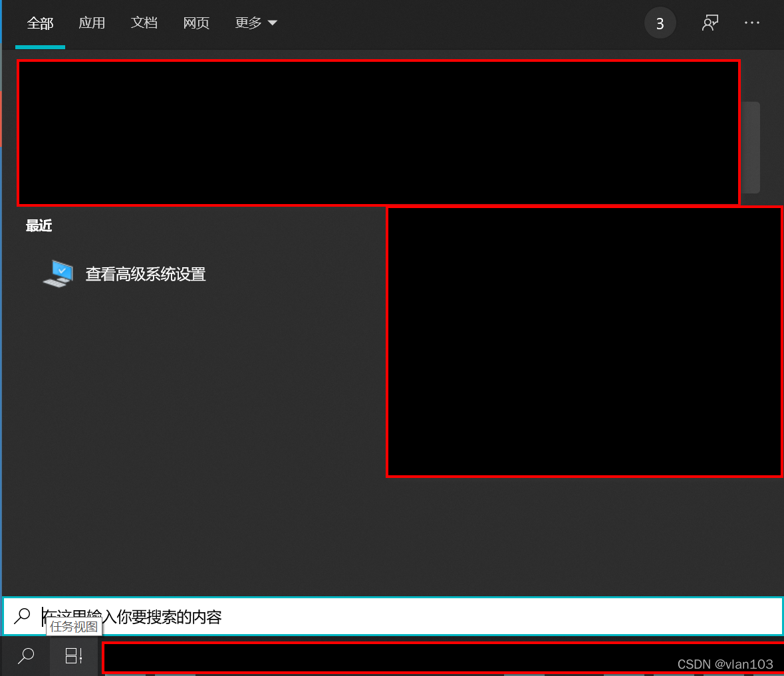Click the 最近 section header
The width and height of the screenshot is (784, 676).
click(x=38, y=225)
